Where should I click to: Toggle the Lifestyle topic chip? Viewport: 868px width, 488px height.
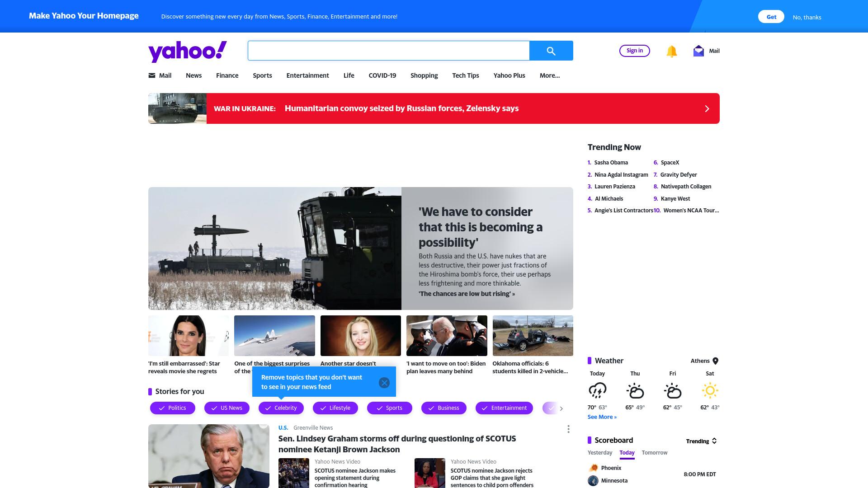[x=335, y=408]
